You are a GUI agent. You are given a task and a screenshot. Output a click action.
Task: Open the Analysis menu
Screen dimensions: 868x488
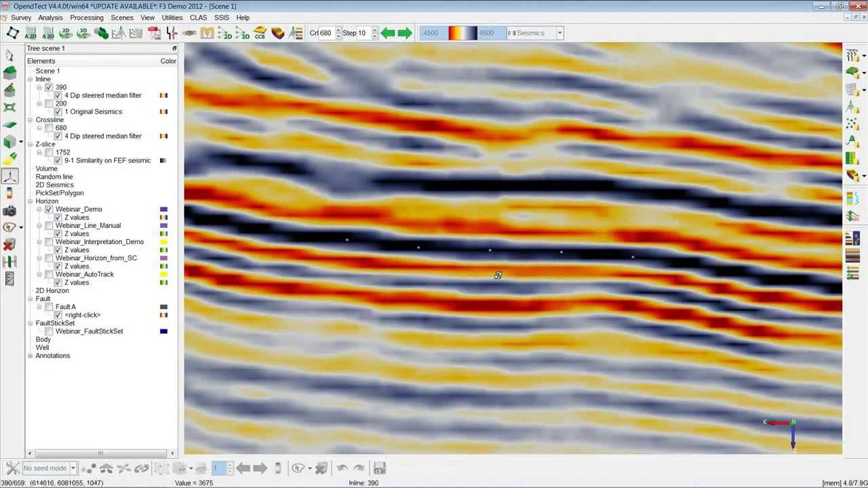[50, 18]
